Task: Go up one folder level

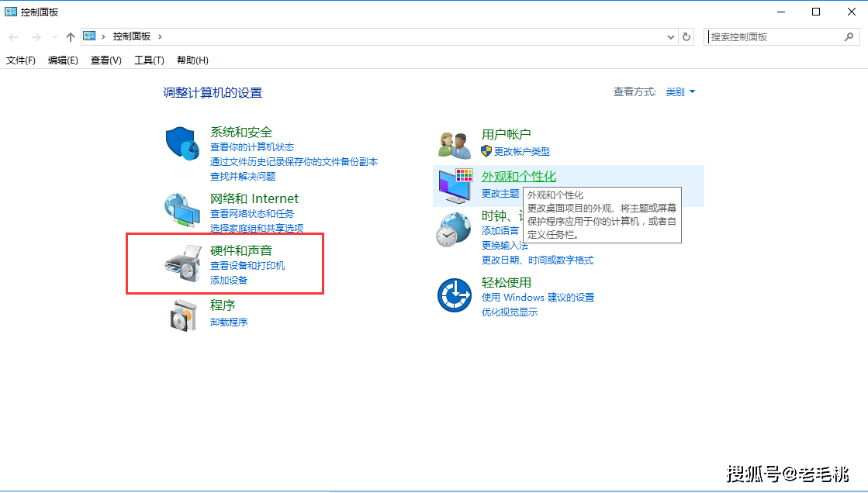Action: (71, 37)
